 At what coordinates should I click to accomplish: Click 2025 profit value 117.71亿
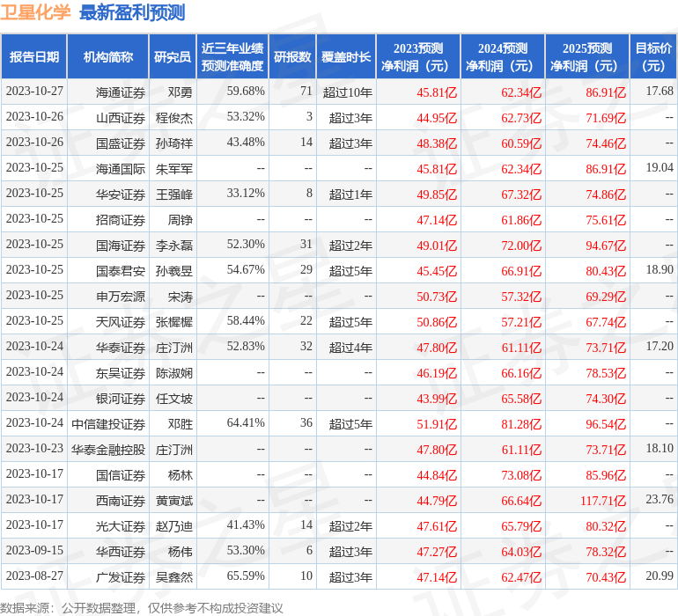[603, 500]
